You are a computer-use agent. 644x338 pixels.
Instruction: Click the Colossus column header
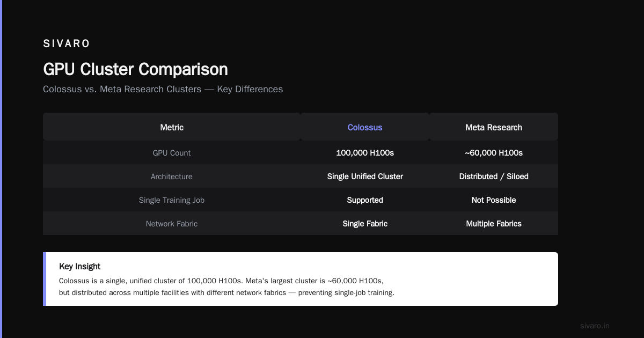[365, 127]
